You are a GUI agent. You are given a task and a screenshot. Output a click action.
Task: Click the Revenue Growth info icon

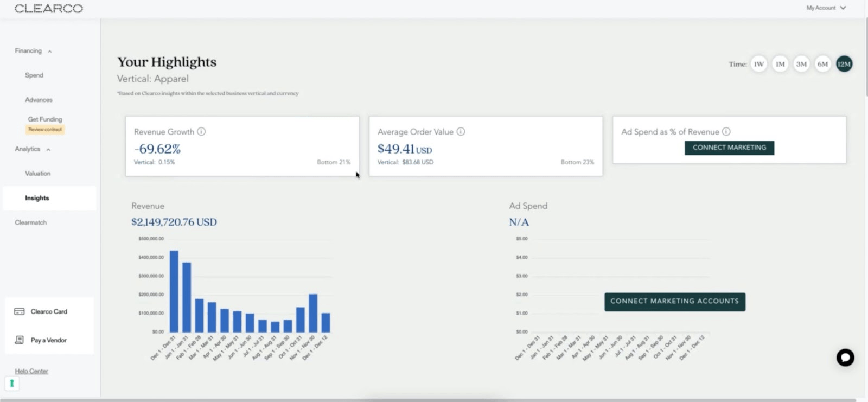(x=201, y=132)
